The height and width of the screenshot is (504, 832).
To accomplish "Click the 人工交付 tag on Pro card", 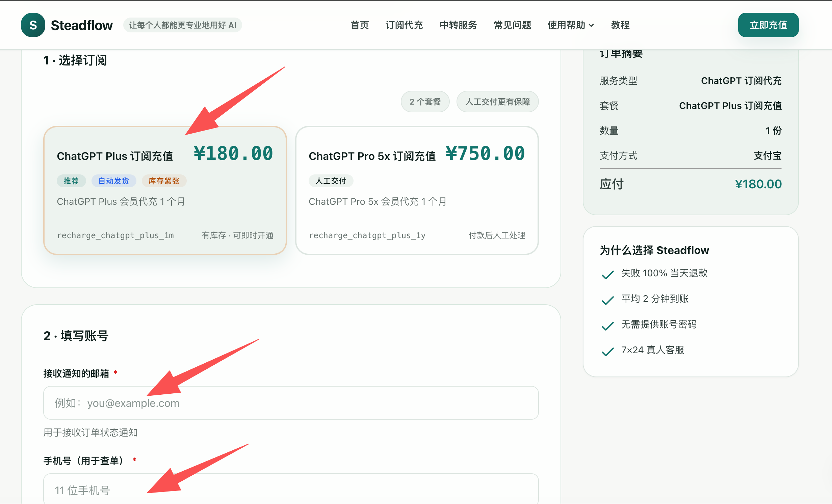I will click(331, 181).
